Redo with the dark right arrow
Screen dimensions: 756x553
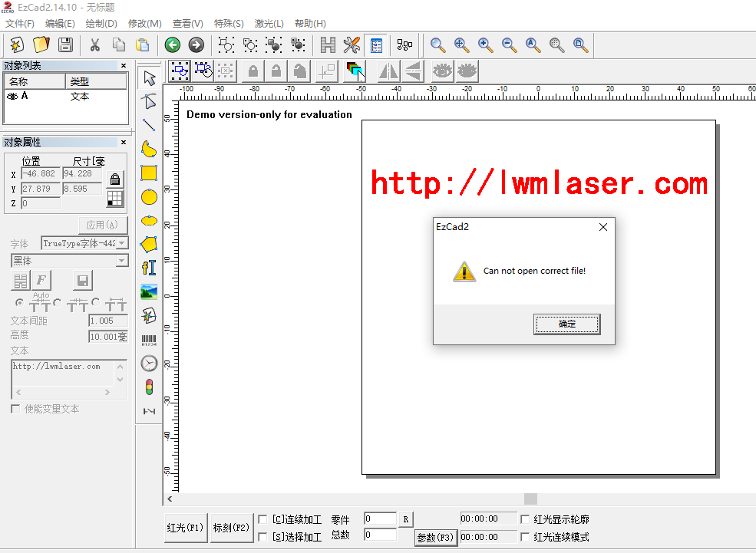tap(196, 45)
